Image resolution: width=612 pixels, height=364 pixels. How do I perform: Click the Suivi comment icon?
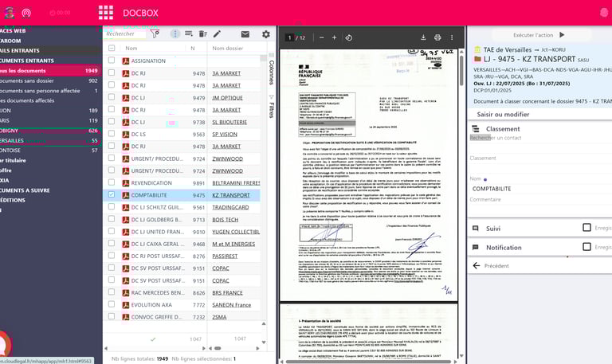[x=476, y=229]
